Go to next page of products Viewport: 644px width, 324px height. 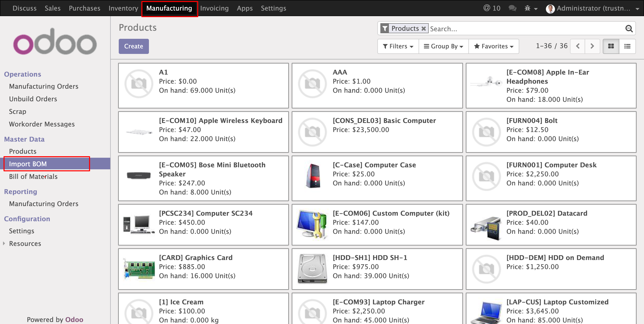(592, 46)
